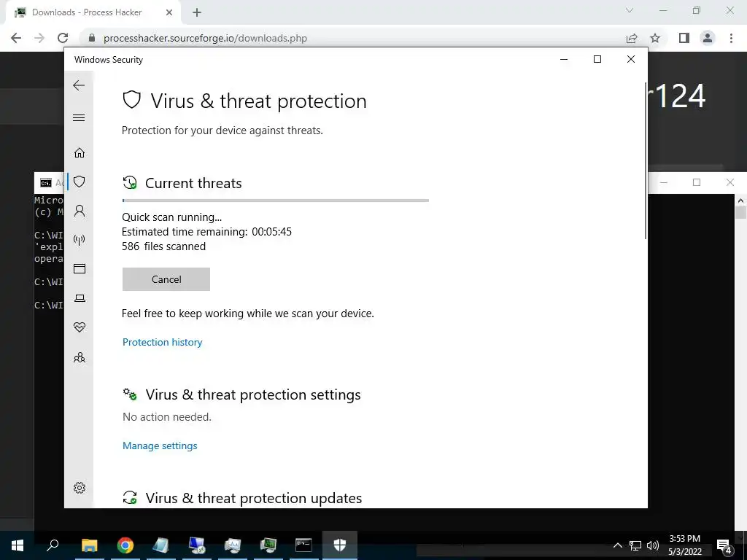Maximize the Command Prompt window
Viewport: 747px width, 560px height.
(x=697, y=182)
